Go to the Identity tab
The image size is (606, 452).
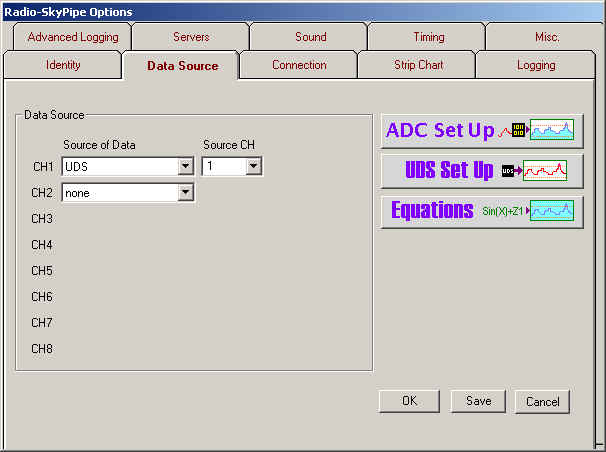(63, 65)
